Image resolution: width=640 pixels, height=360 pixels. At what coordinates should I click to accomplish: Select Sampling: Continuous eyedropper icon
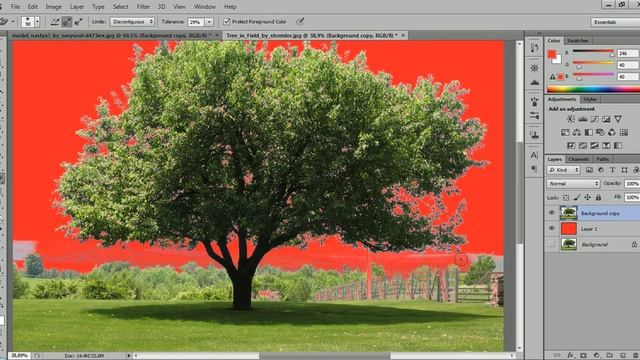pos(55,22)
